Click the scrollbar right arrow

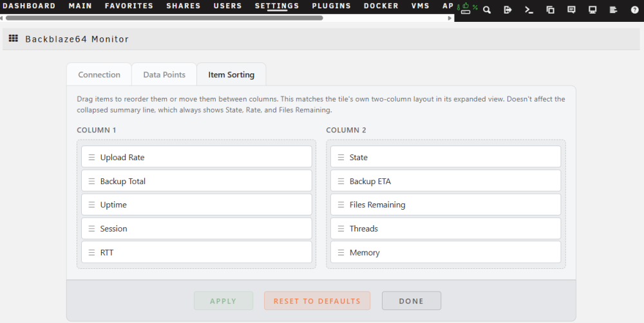[450, 18]
